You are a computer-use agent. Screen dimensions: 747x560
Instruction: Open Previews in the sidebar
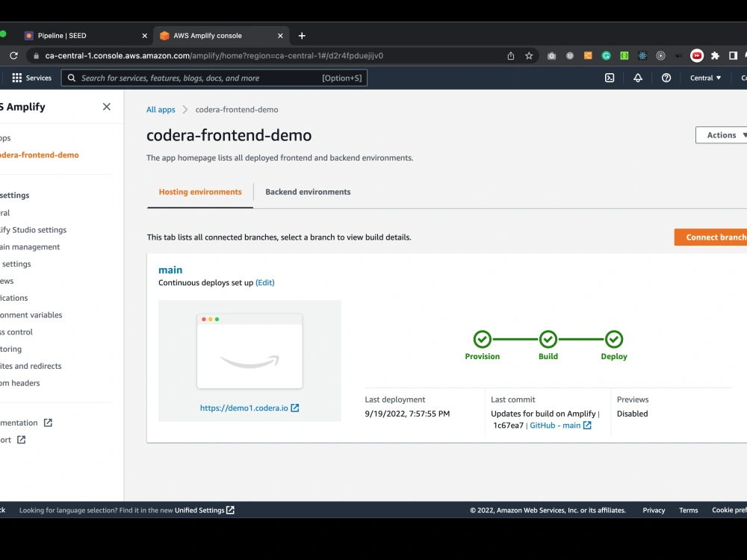[7, 281]
